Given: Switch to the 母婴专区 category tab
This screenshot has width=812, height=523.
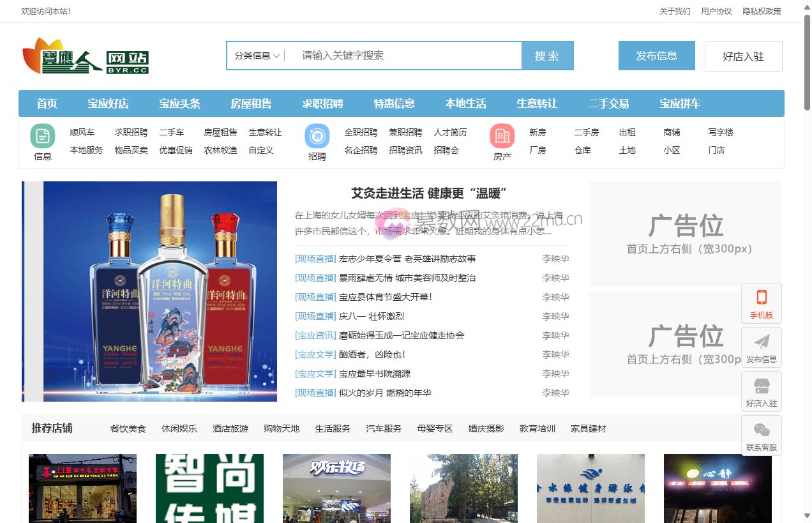Looking at the screenshot, I should tap(435, 428).
